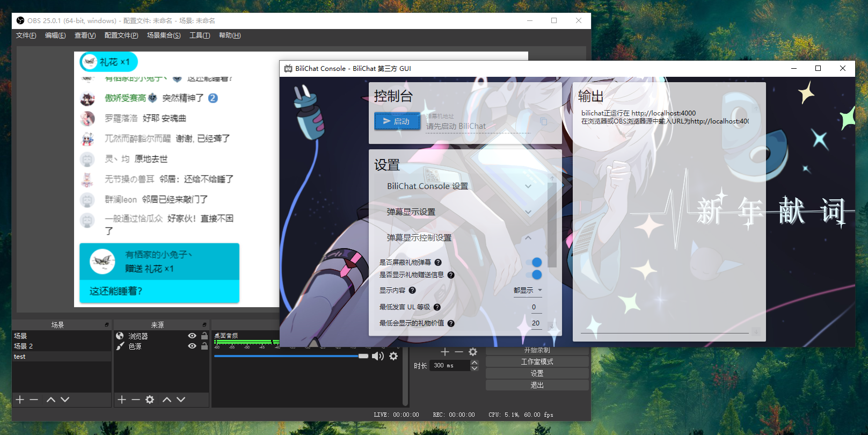Click help icon next to 最低发言 UL 等级
The image size is (868, 435).
(437, 307)
